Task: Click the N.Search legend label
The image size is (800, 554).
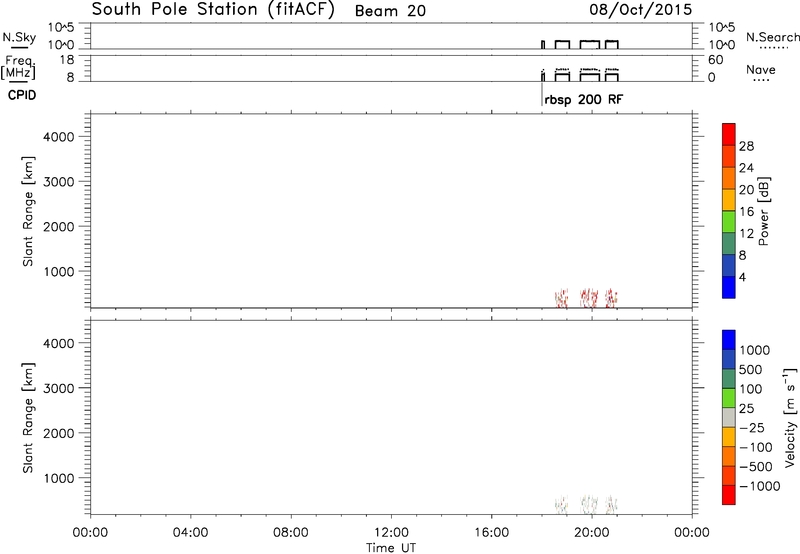Action: (x=772, y=37)
